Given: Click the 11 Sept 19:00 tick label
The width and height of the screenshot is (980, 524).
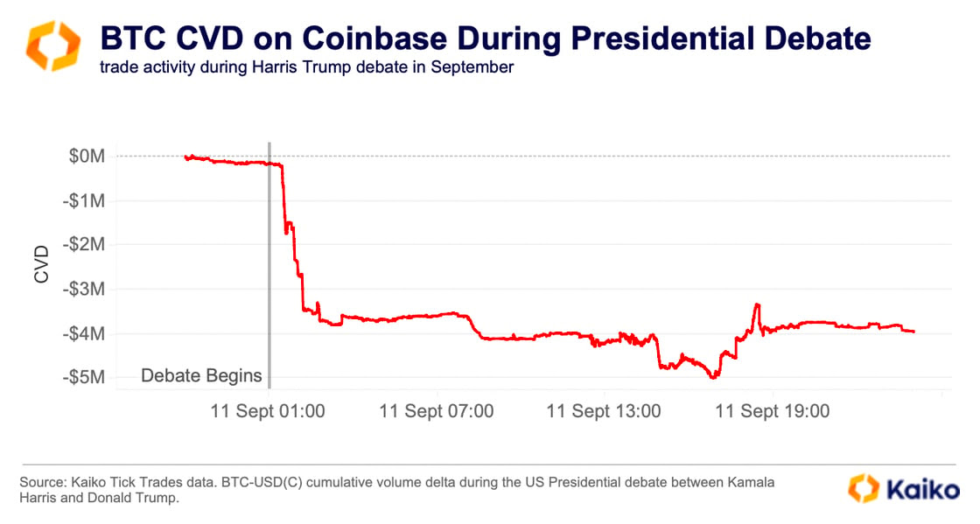Looking at the screenshot, I should 773,411.
